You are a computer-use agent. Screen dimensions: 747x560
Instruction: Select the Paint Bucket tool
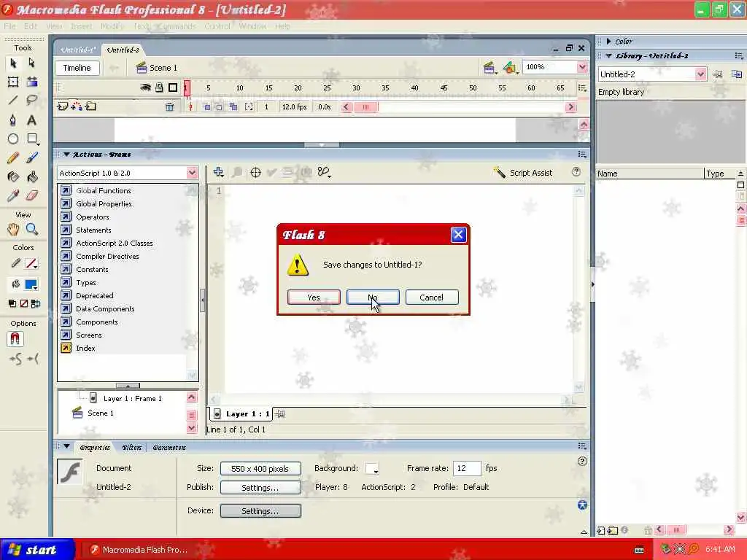pos(31,176)
